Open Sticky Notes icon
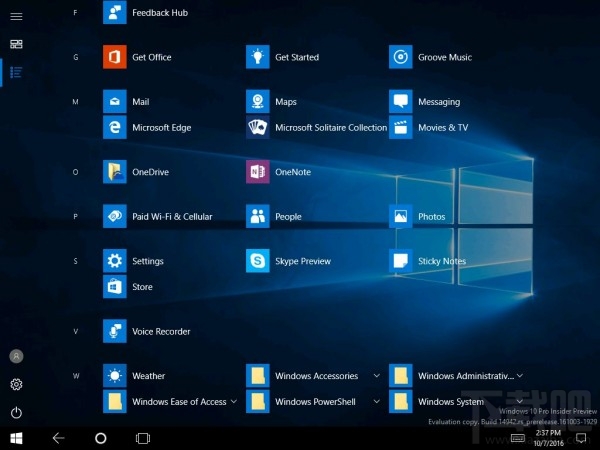This screenshot has height=450, width=600. [x=401, y=261]
